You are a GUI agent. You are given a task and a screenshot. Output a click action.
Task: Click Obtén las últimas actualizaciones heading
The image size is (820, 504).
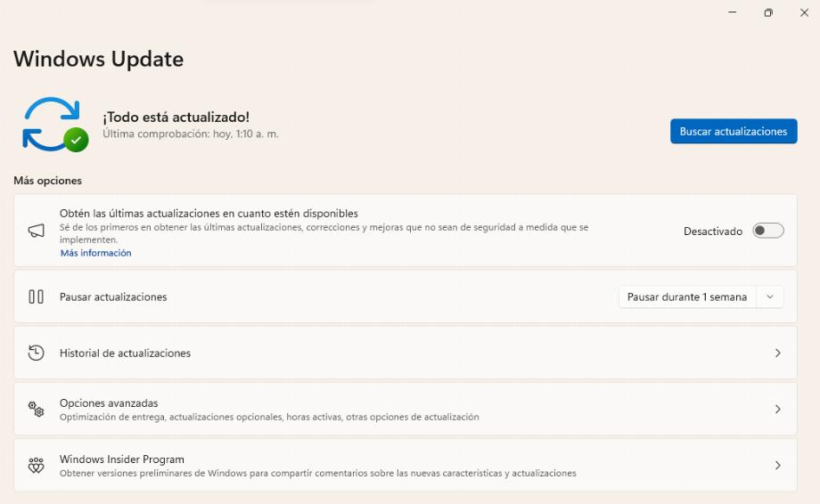click(209, 213)
